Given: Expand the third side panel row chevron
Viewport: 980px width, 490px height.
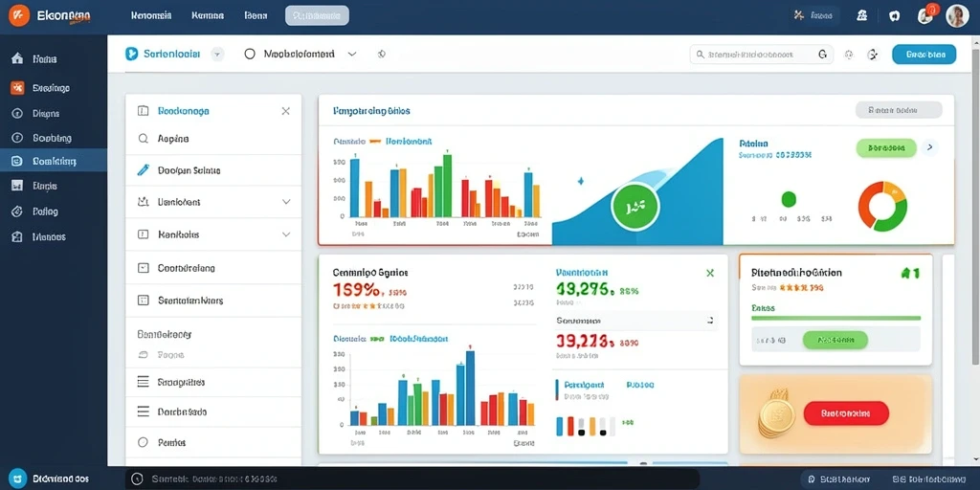Looking at the screenshot, I should pyautogui.click(x=286, y=202).
